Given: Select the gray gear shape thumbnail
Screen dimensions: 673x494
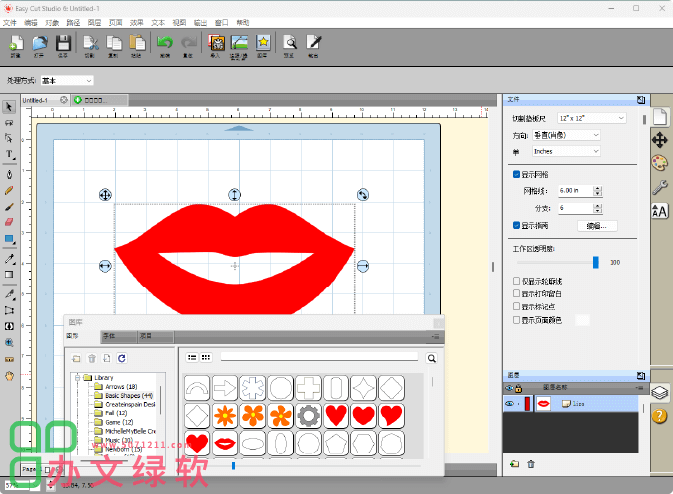Looking at the screenshot, I should (x=309, y=415).
